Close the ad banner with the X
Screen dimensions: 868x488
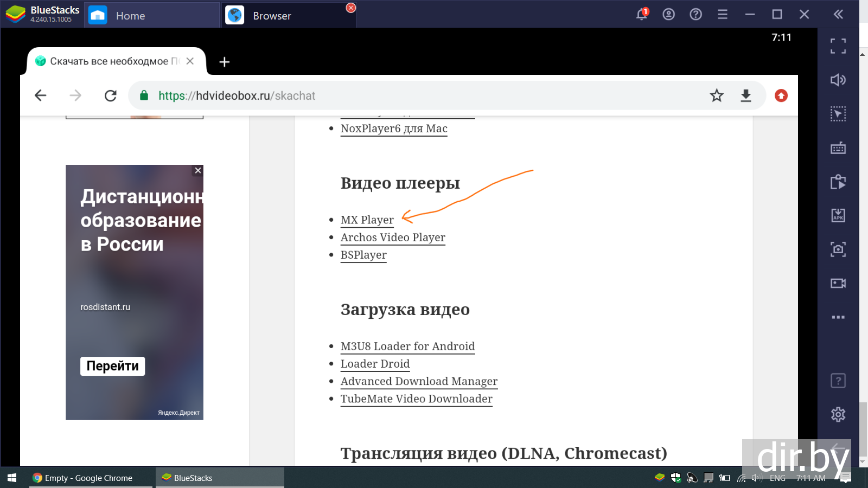(198, 170)
